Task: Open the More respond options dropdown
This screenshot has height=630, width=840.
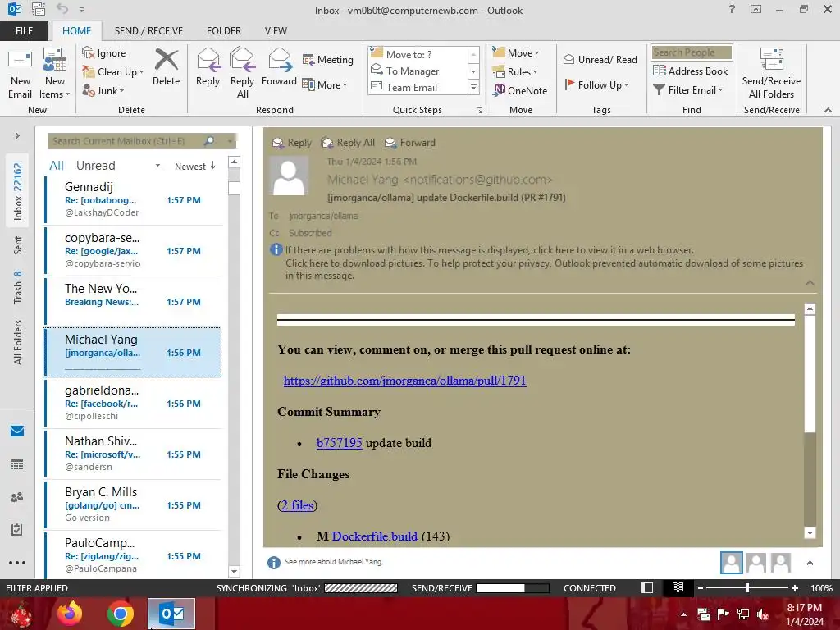Action: [x=325, y=84]
